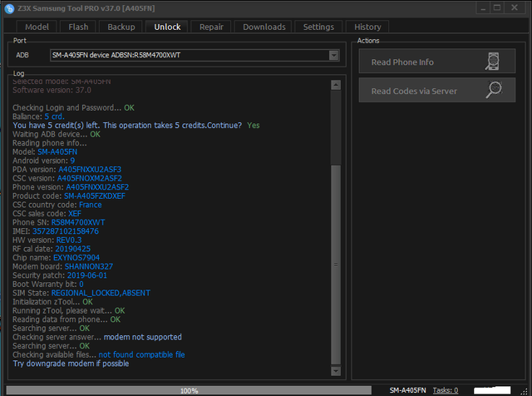Click the IMEI value 357287102158476
532x396 pixels.
[x=66, y=231]
